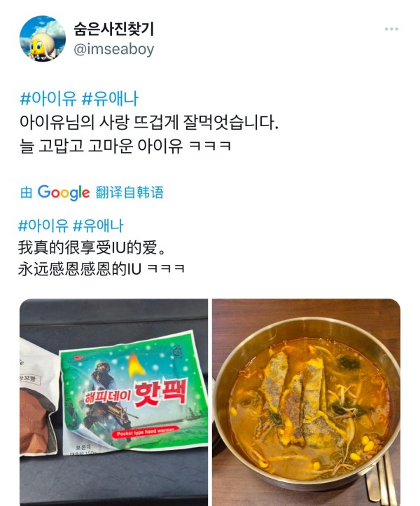View the spicy soup bowl photo

click(x=306, y=402)
